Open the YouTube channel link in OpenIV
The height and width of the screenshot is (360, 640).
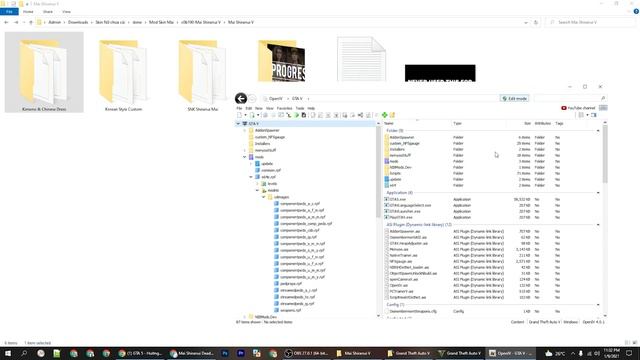click(x=578, y=108)
